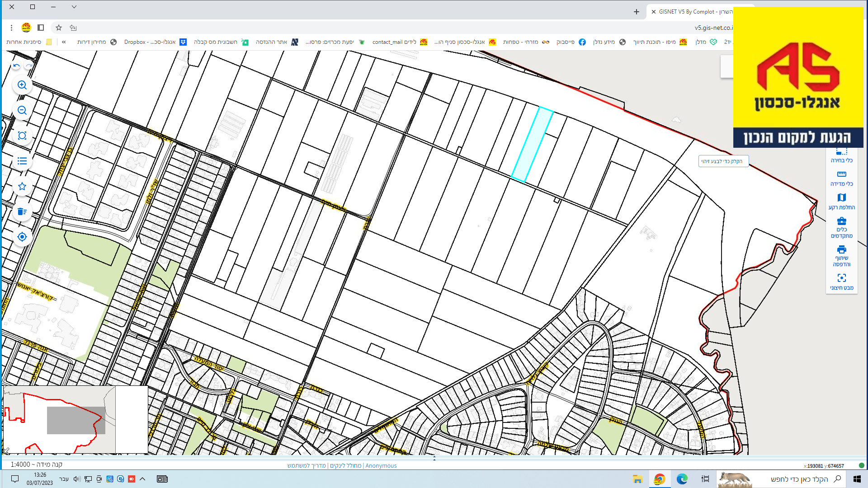868x488 pixels.
Task: Open החלפת רקע background switcher
Action: [841, 202]
